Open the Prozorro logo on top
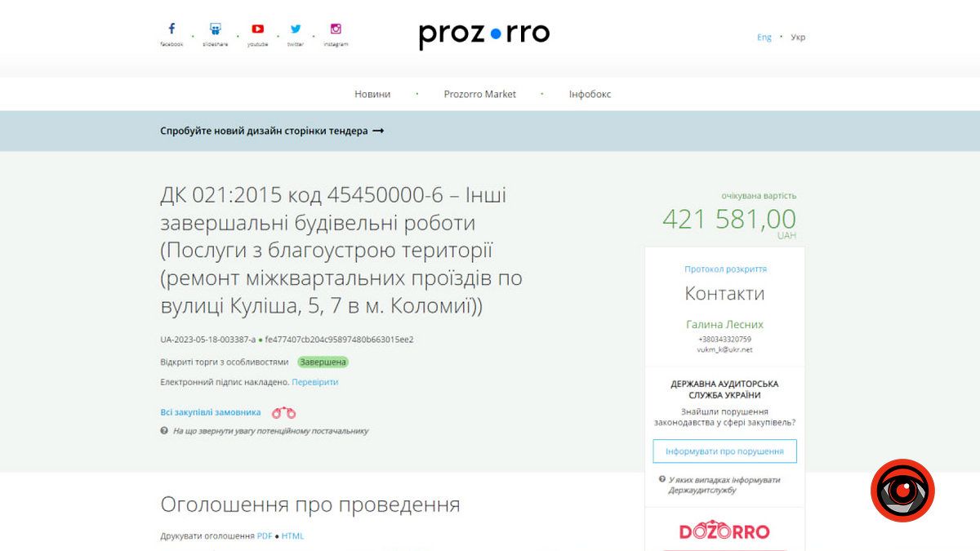The height and width of the screenshot is (551, 980). (x=484, y=34)
